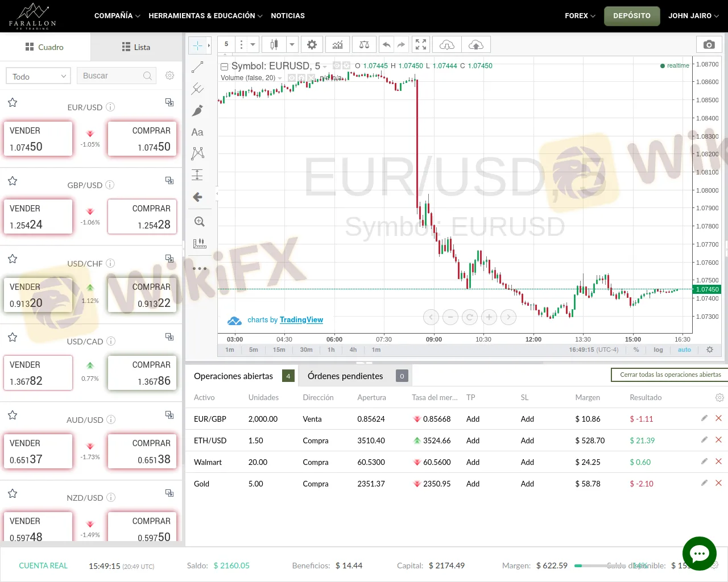Save the chart to cloud
Image resolution: width=728 pixels, height=582 pixels.
476,44
